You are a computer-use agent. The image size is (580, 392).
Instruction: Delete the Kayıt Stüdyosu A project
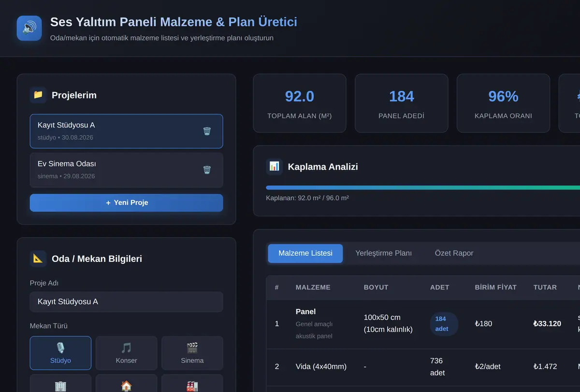[207, 131]
